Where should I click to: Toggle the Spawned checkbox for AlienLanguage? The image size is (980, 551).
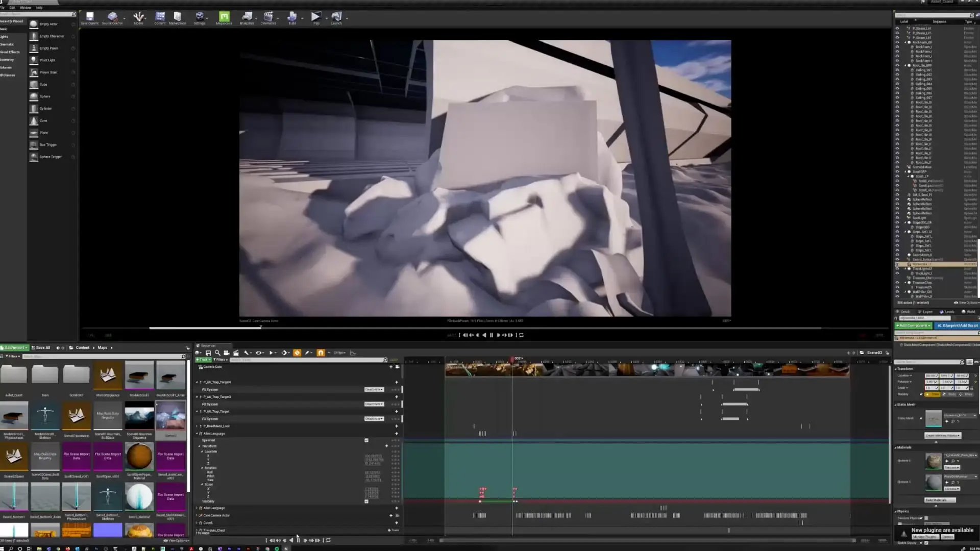pyautogui.click(x=366, y=440)
